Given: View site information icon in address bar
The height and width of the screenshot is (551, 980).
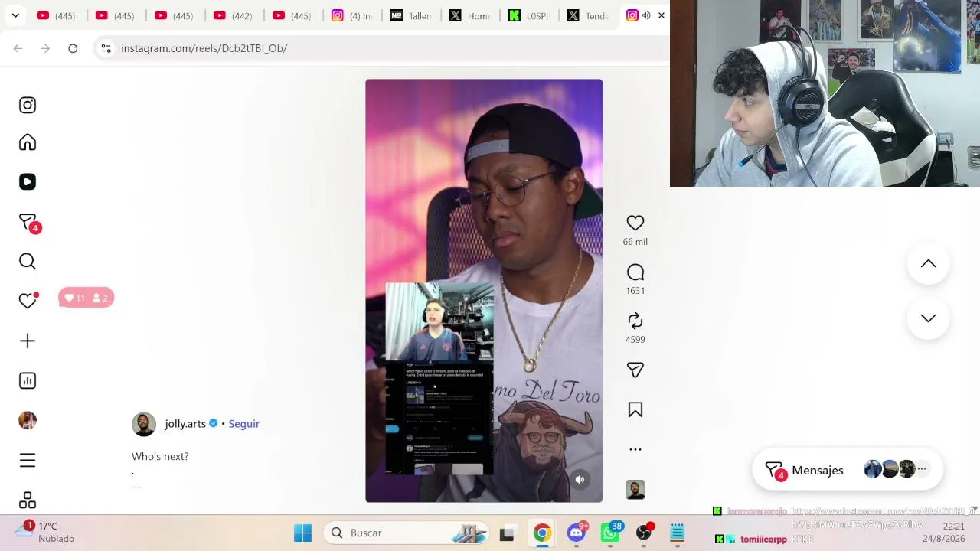Looking at the screenshot, I should click(x=106, y=48).
